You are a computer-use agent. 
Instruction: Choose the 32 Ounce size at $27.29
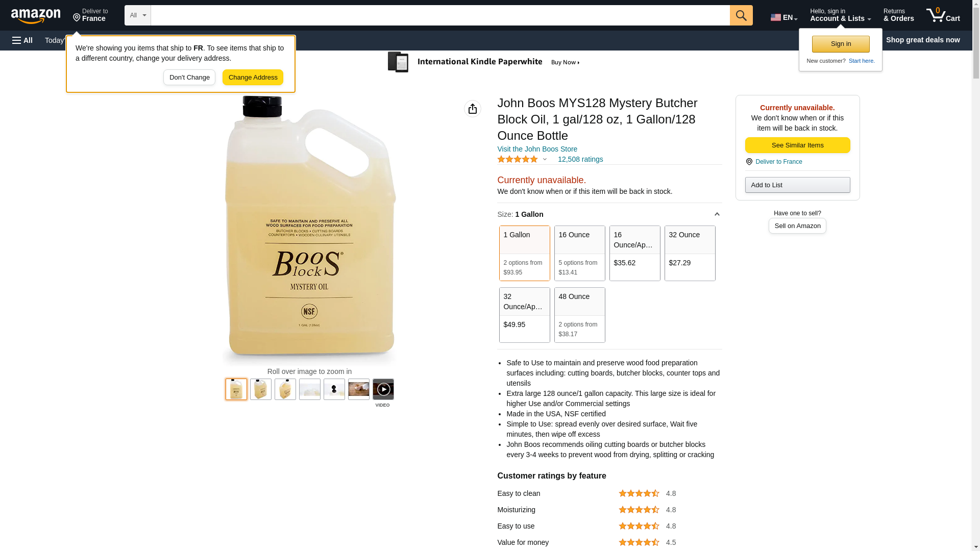(690, 253)
